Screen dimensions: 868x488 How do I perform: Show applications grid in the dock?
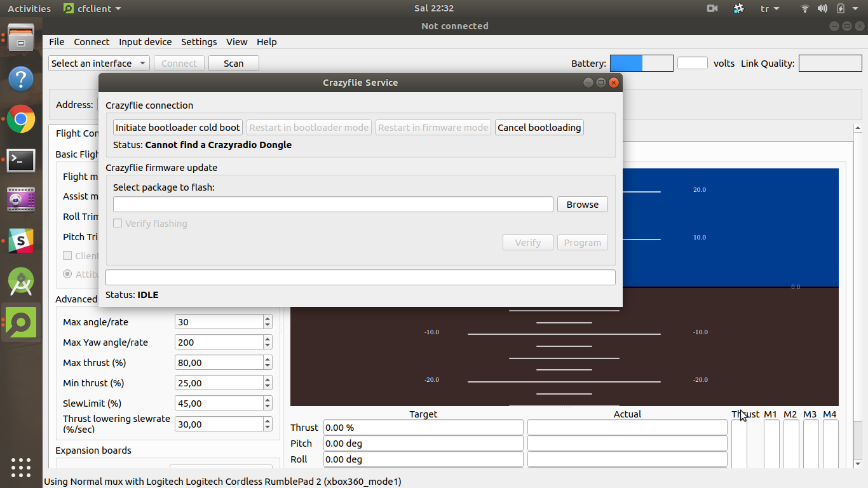coord(21,467)
